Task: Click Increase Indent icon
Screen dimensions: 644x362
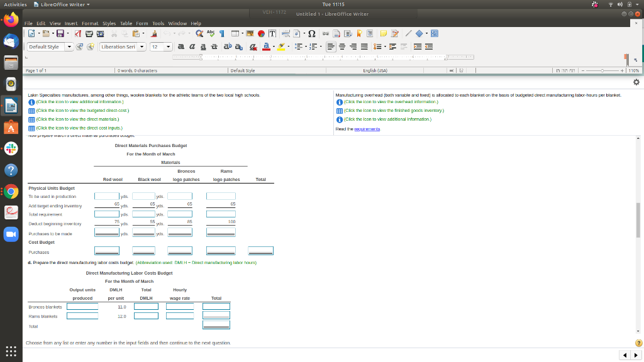Action: click(418, 47)
